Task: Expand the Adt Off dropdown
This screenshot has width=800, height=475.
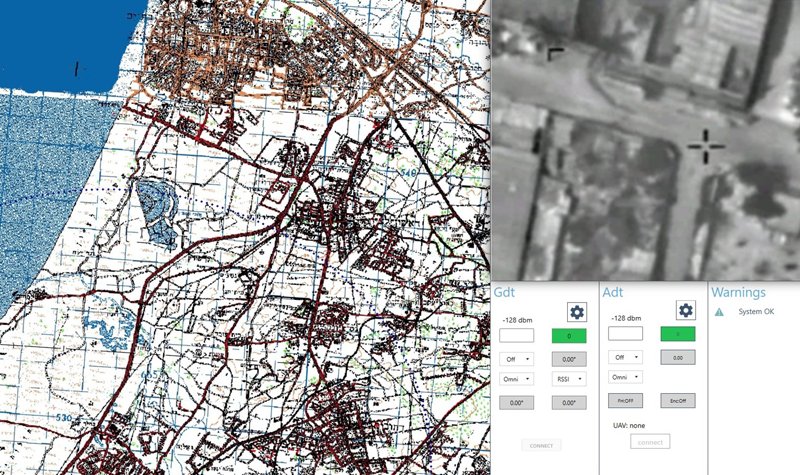Action: [x=625, y=357]
